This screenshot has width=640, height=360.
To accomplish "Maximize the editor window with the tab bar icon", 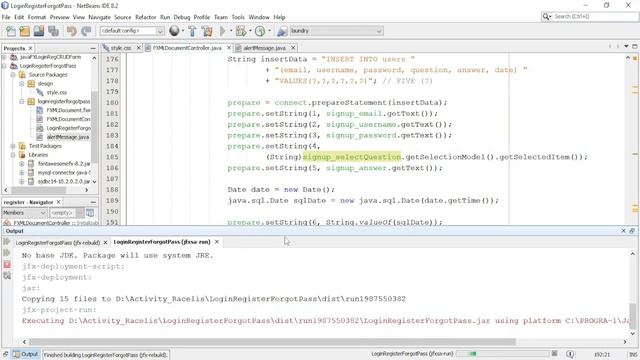I will (635, 47).
